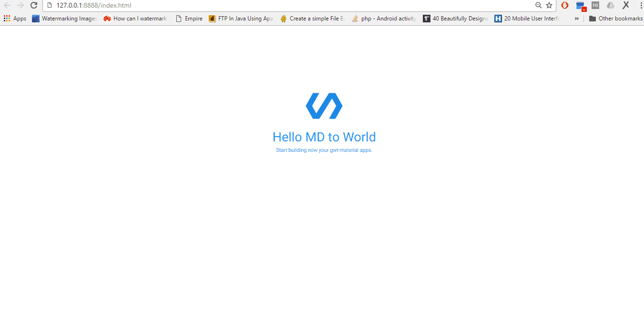Open the 20 Mobile User Interface bookmark
644x328 pixels.
527,19
